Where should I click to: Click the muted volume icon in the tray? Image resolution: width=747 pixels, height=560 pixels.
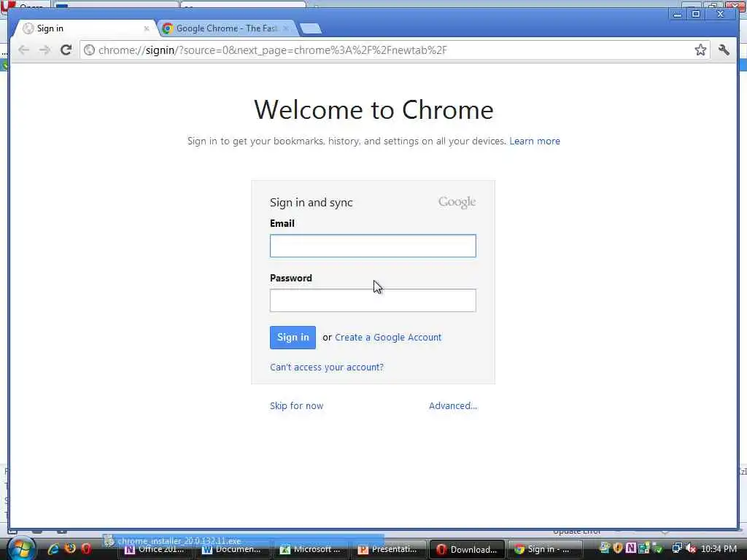(x=691, y=548)
